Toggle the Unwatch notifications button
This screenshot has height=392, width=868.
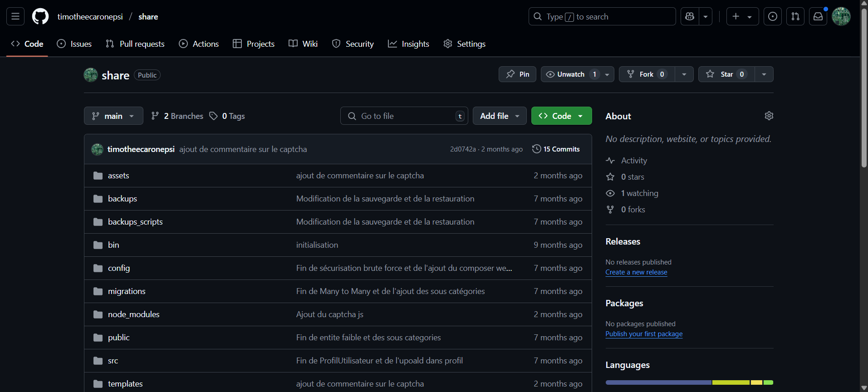(571, 74)
